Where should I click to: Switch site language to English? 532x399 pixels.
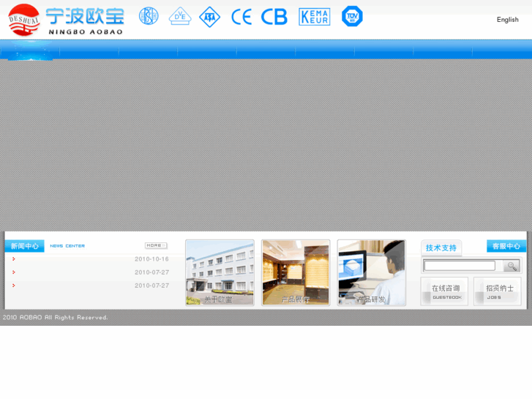coord(508,19)
